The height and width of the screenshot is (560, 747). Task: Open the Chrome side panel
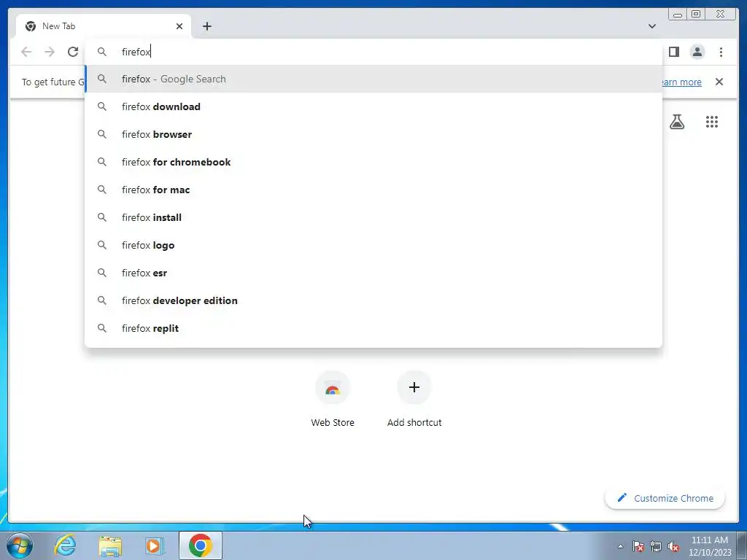(x=673, y=52)
